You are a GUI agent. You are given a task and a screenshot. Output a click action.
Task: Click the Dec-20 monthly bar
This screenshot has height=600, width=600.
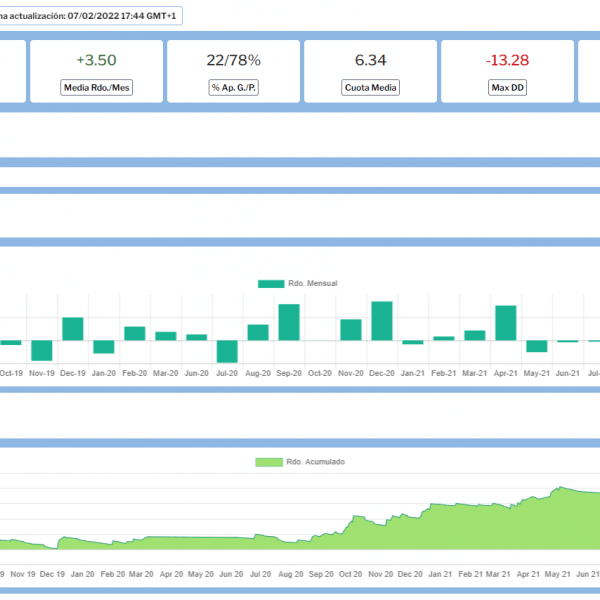[x=382, y=321]
